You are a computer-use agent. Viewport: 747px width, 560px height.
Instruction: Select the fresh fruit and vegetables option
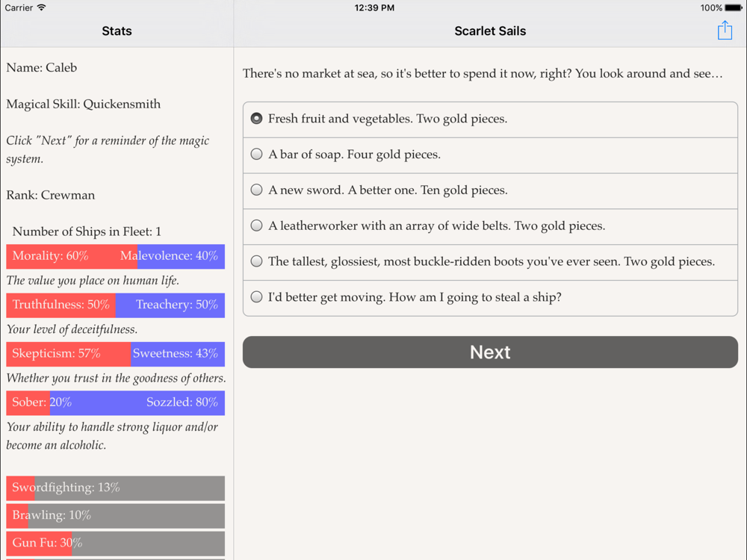(490, 119)
